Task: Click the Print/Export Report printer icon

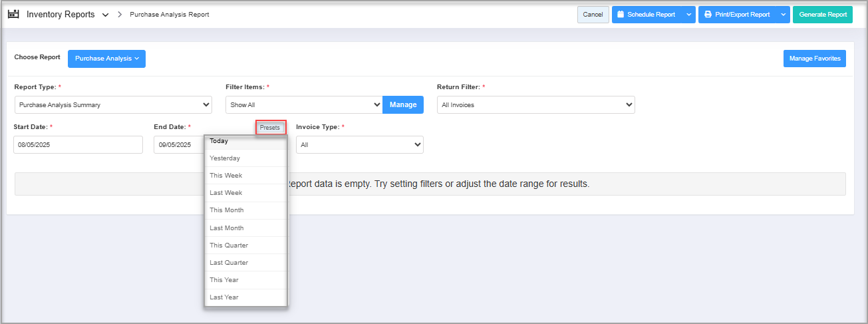Action: (x=708, y=15)
